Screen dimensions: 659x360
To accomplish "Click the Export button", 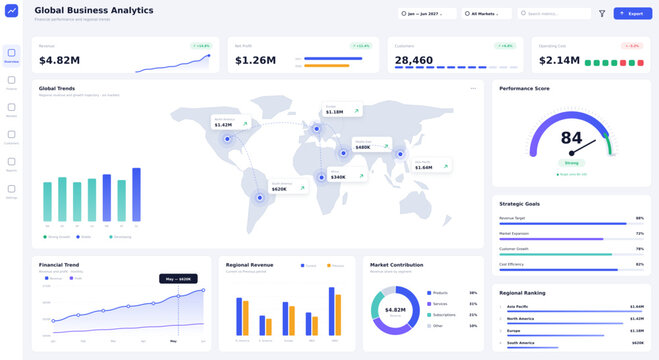I will (633, 13).
